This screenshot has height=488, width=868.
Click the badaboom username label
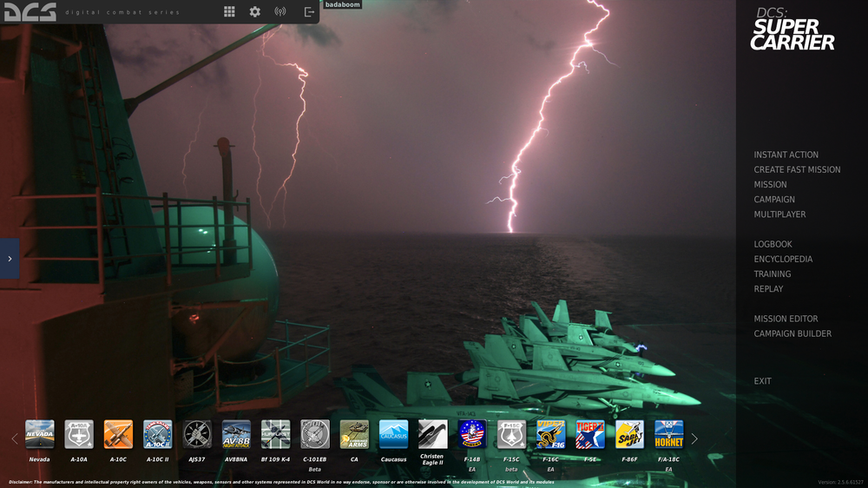tap(343, 4)
